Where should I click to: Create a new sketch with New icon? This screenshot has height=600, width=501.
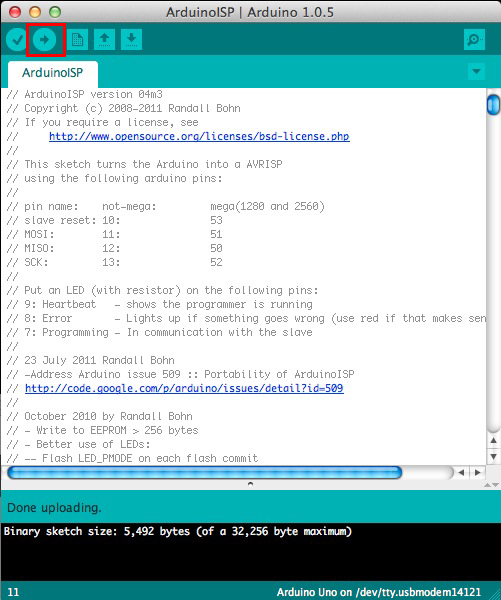point(78,39)
